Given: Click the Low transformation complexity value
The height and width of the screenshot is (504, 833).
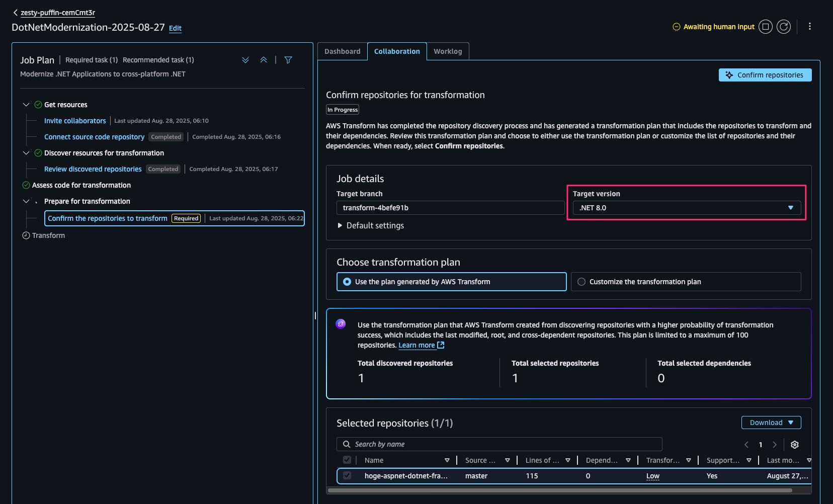Looking at the screenshot, I should point(652,476).
